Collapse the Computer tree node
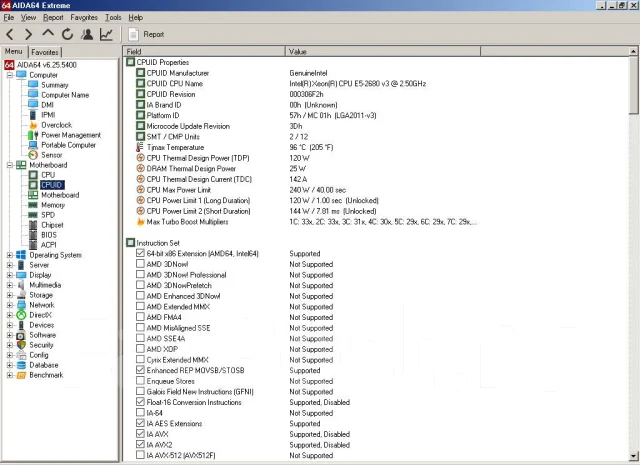The height and width of the screenshot is (465, 640). [9, 75]
